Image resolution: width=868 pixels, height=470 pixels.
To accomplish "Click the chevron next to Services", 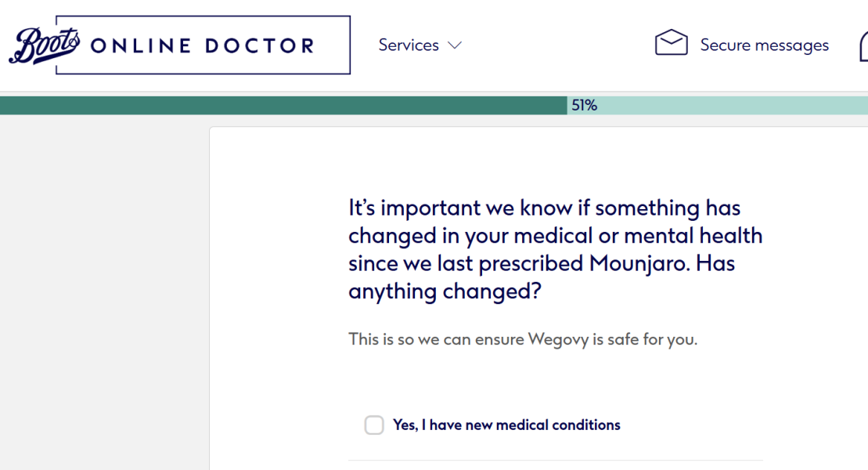I will click(x=455, y=45).
